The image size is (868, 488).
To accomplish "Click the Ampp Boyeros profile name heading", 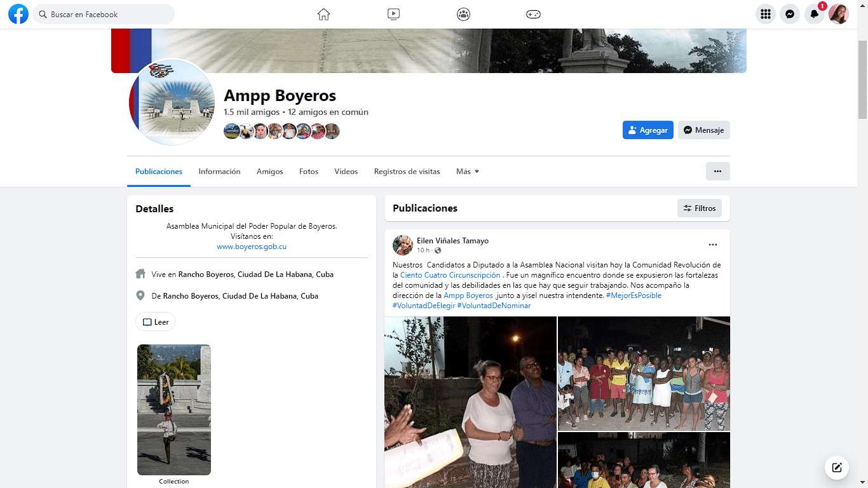I will click(280, 96).
